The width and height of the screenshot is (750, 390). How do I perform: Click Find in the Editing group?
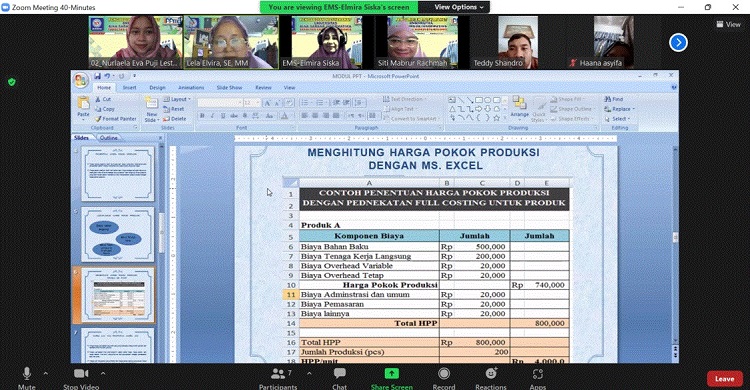pyautogui.click(x=614, y=99)
